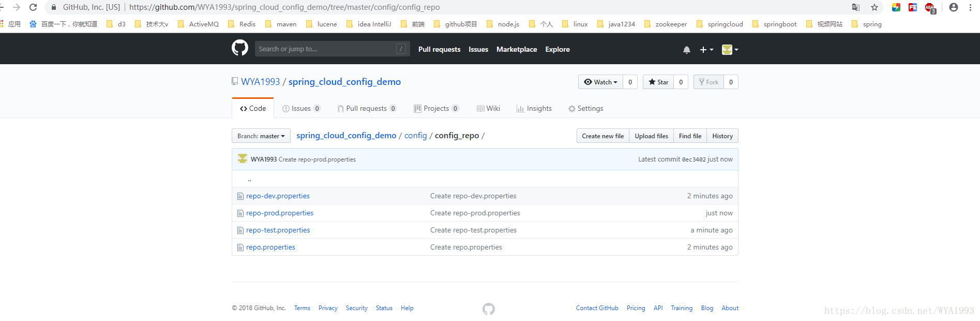
Task: Click the URL in the address bar
Action: (284, 7)
